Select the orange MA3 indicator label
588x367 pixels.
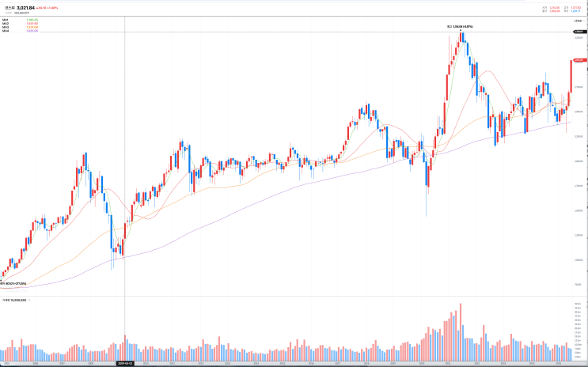[32, 28]
